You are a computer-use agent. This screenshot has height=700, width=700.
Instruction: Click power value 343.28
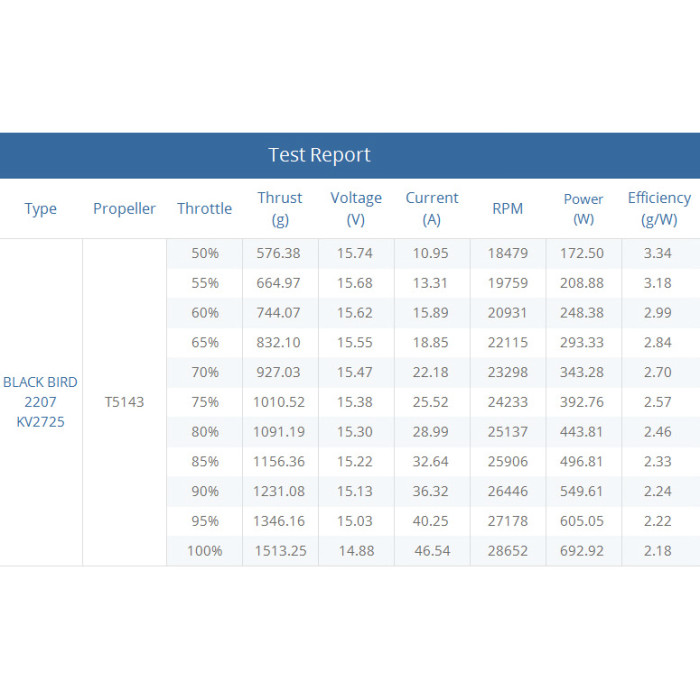pyautogui.click(x=582, y=372)
